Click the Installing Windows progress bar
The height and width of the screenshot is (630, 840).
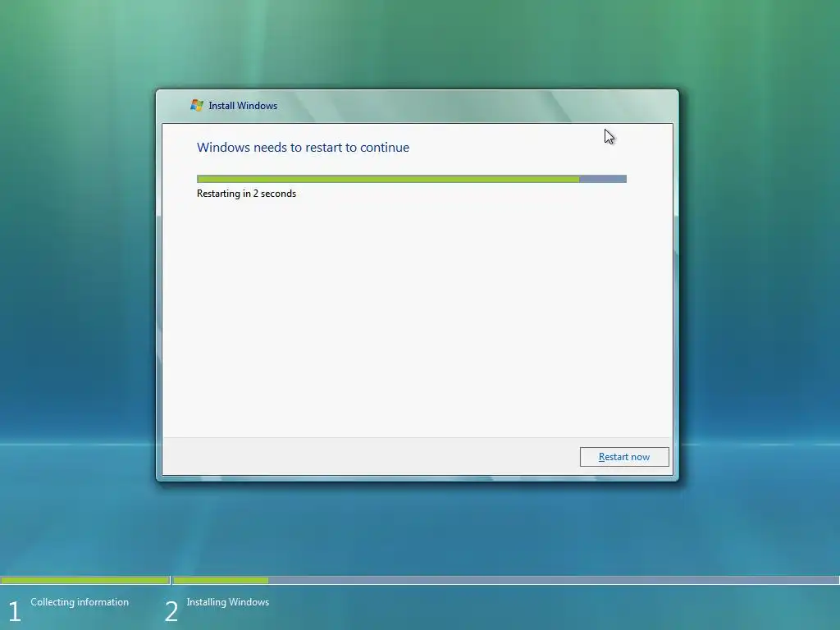pos(505,580)
